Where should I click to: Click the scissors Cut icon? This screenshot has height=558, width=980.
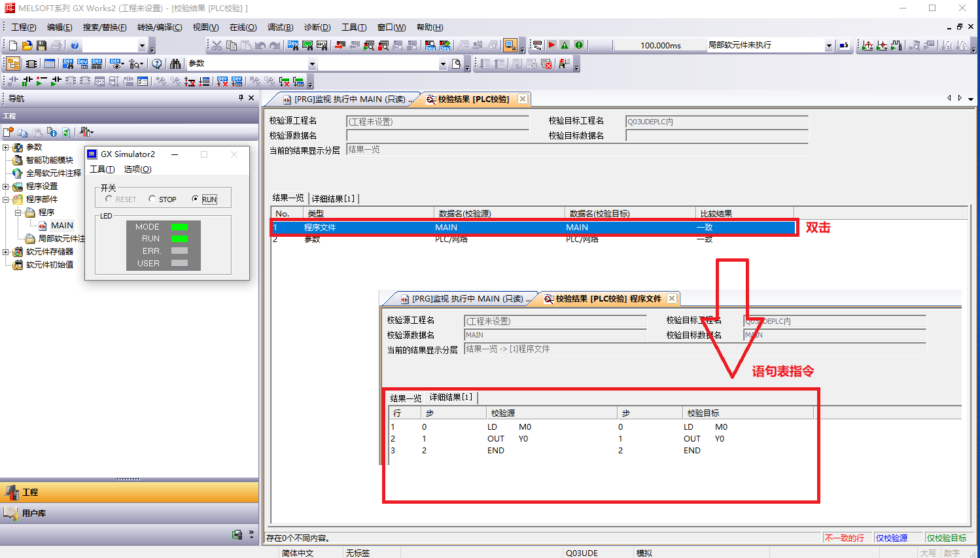click(x=217, y=45)
